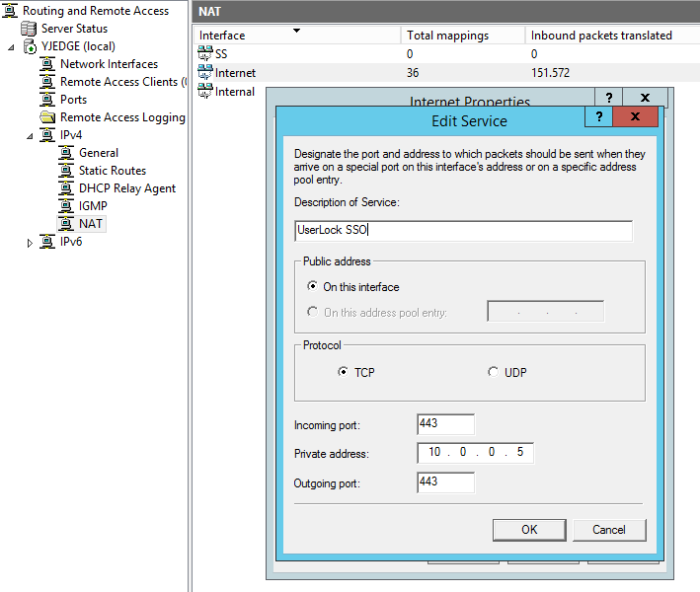Screen dimensions: 700x592
Task: Click the Server Status icon in tree
Action: 29,29
